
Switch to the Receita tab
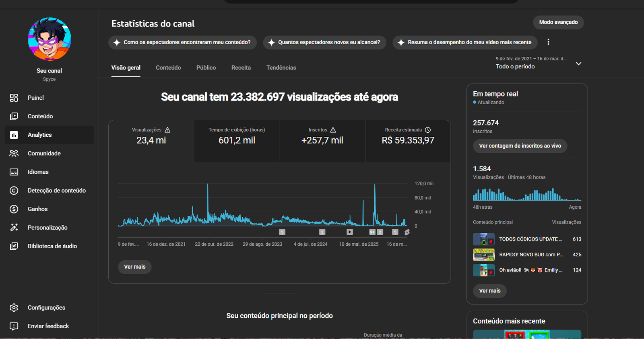[241, 68]
